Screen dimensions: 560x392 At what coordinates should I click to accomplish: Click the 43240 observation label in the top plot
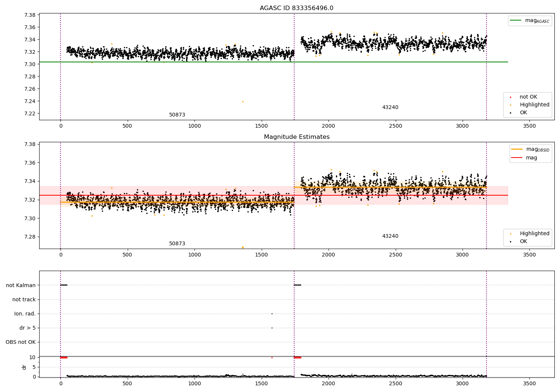390,108
